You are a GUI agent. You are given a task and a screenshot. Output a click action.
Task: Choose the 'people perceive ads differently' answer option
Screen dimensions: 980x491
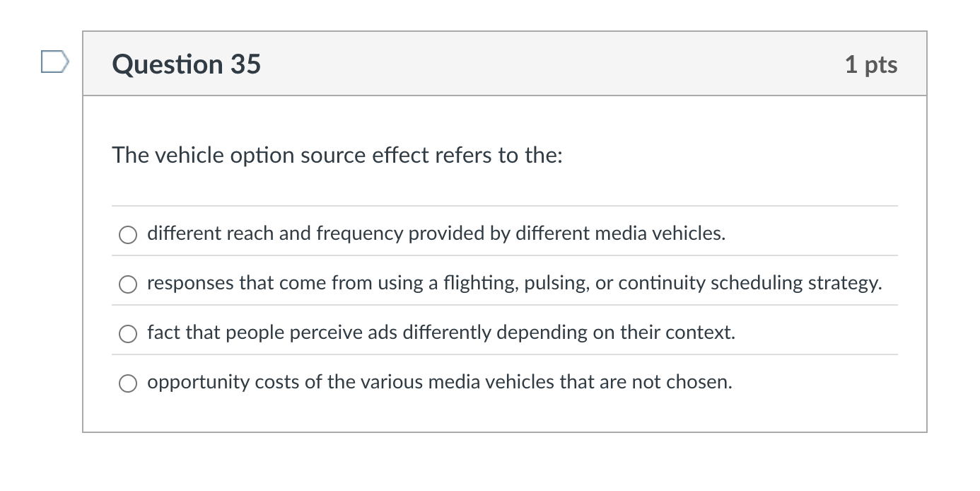tap(128, 333)
